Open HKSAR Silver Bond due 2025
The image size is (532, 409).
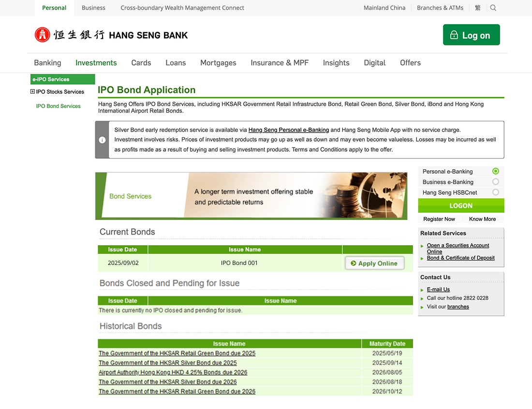(x=168, y=363)
